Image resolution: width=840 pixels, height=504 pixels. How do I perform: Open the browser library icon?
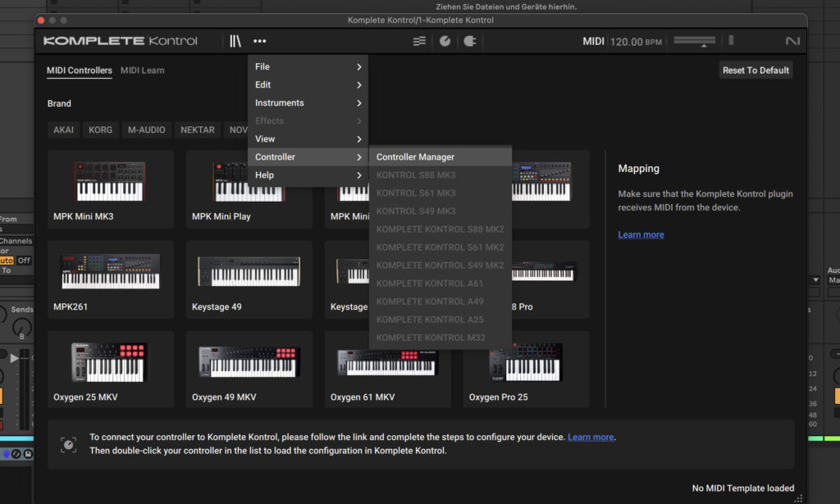[x=235, y=41]
